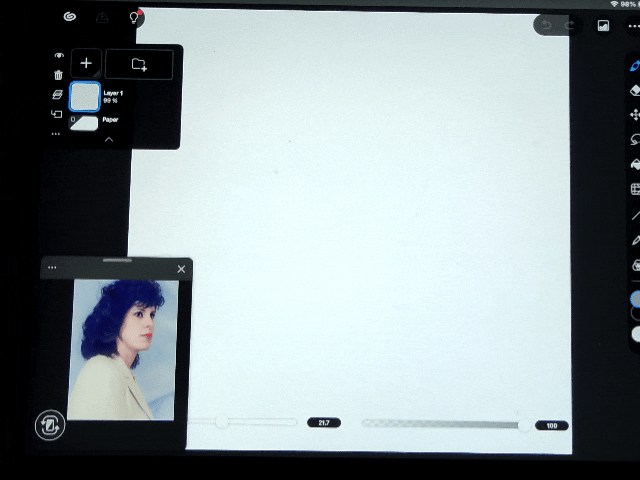Select the Layer 1 thumbnail
640x480 pixels.
[84, 97]
